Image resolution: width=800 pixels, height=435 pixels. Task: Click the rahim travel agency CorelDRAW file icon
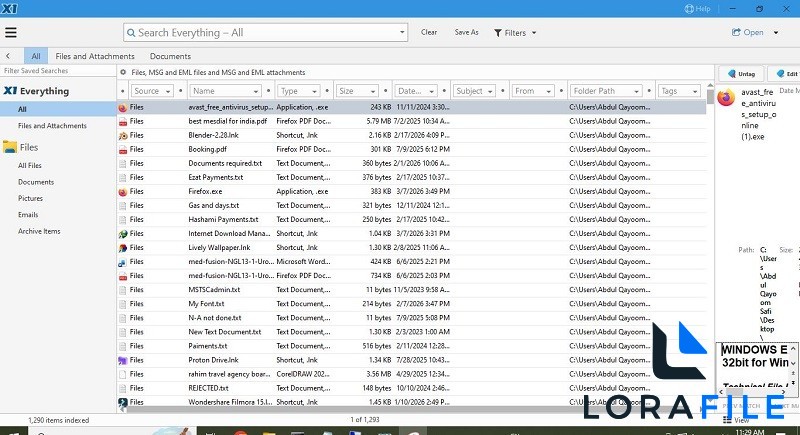point(122,374)
